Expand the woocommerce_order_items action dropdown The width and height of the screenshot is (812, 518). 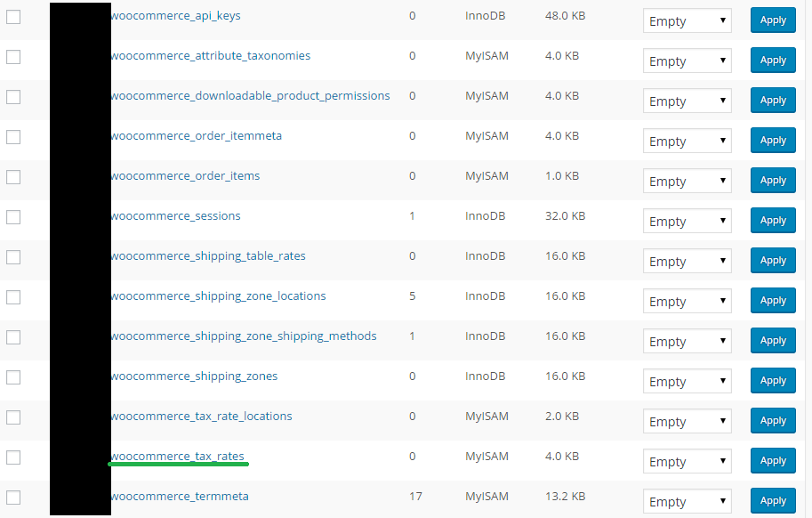click(687, 181)
